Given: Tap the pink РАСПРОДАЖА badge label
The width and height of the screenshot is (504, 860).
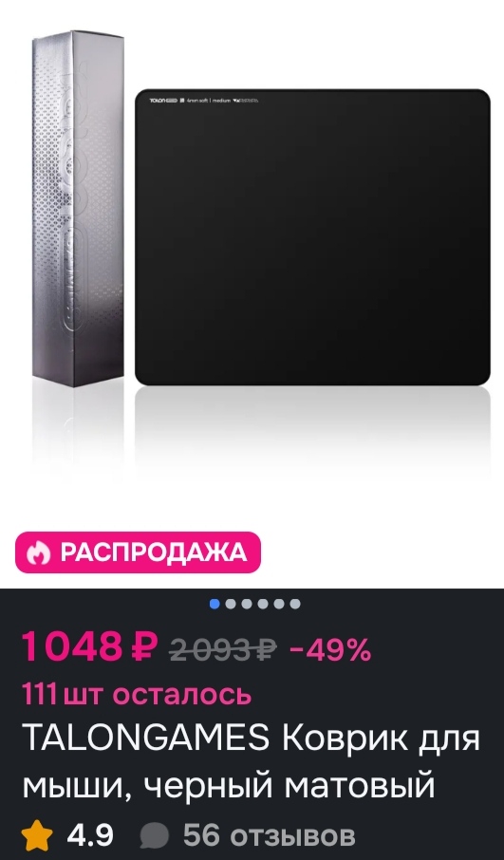Looking at the screenshot, I should coord(138,552).
